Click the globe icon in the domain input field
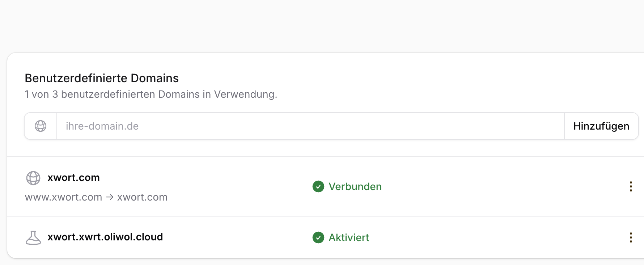 (x=40, y=126)
